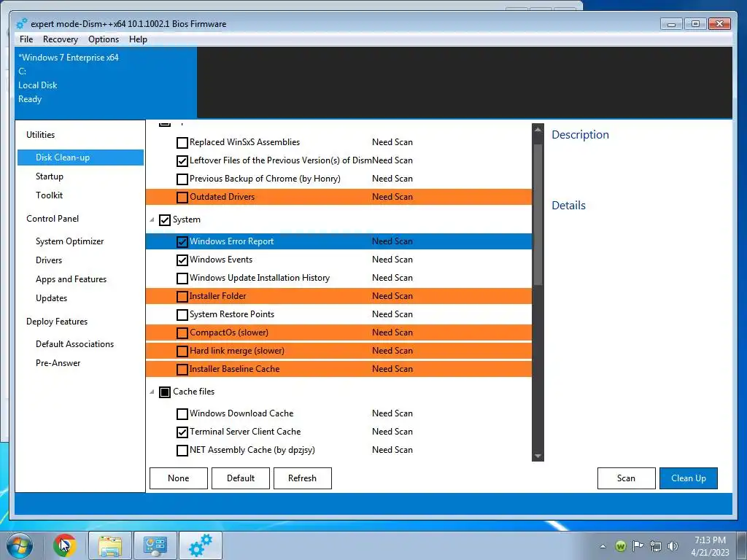Click the Clean Up button
The image size is (747, 560).
(x=689, y=478)
